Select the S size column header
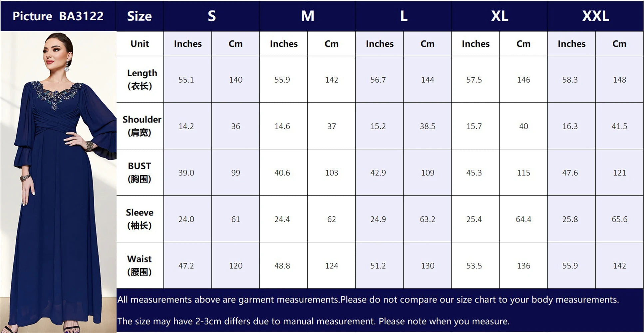Screen dimensions: 644x333 [211, 16]
